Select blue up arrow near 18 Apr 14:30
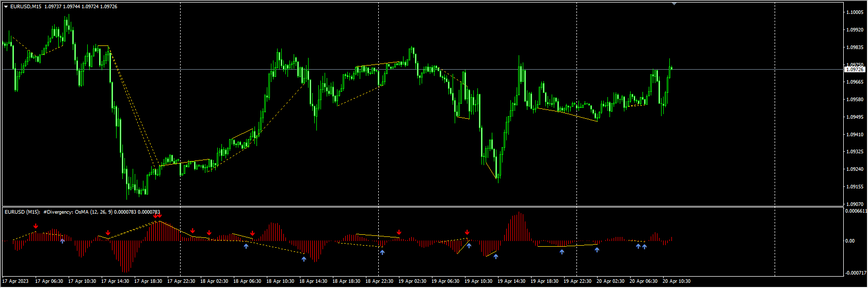The height and width of the screenshot is (288, 868). [x=304, y=259]
